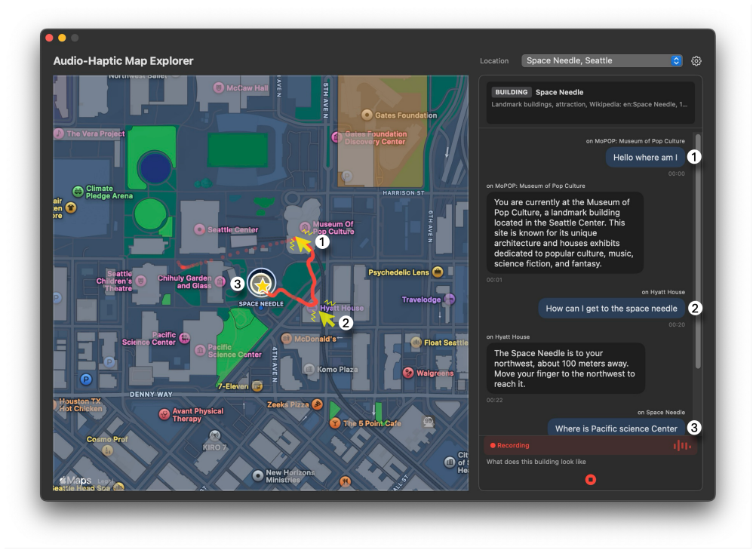The width and height of the screenshot is (756, 553).
Task: Click the Gates Foundation Discovery Center pin
Action: point(337,137)
